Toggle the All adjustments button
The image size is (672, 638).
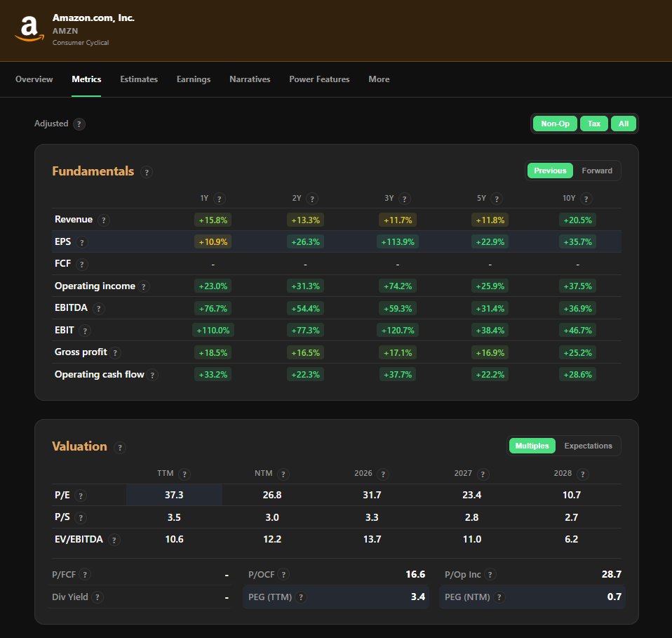(624, 124)
